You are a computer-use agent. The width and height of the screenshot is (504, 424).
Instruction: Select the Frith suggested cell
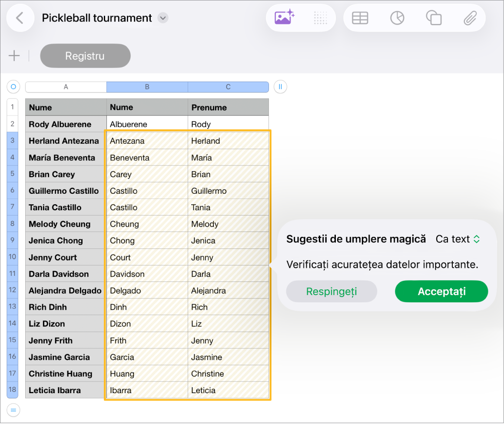pyautogui.click(x=147, y=341)
